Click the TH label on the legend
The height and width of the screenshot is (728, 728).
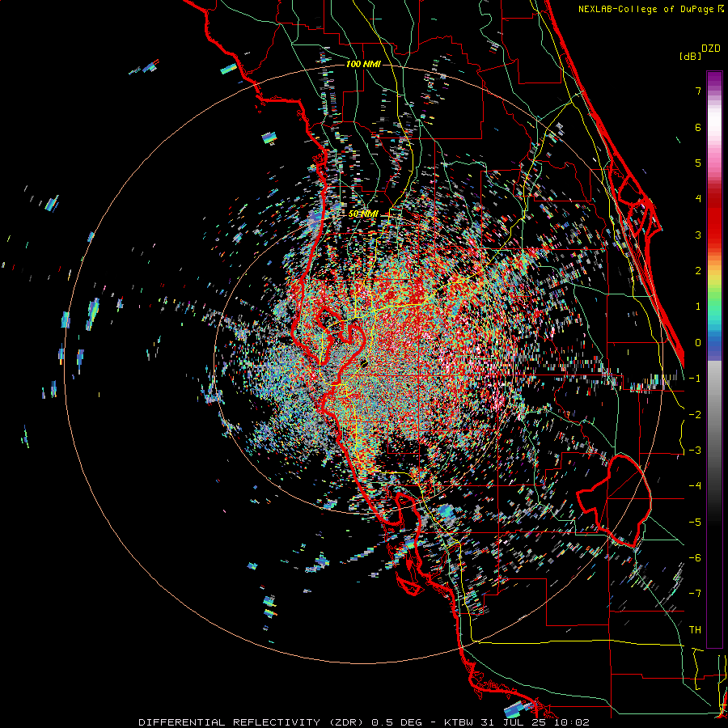coord(695,630)
